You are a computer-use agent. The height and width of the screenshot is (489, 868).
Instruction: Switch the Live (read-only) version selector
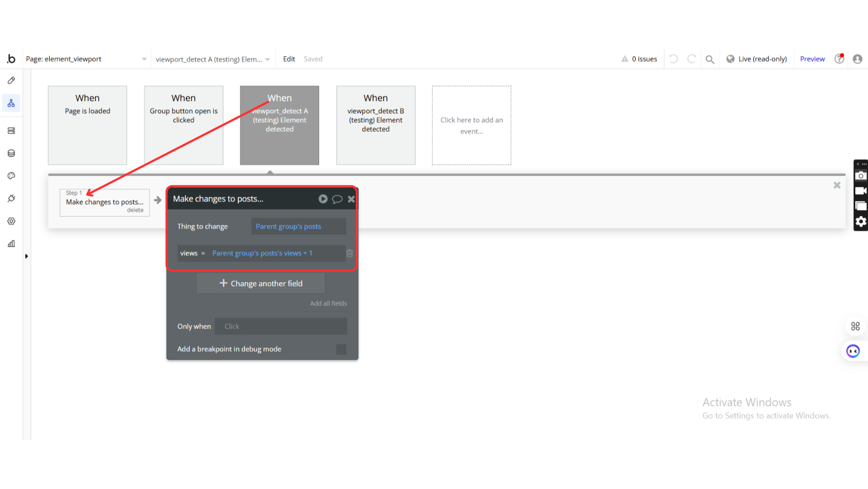756,59
